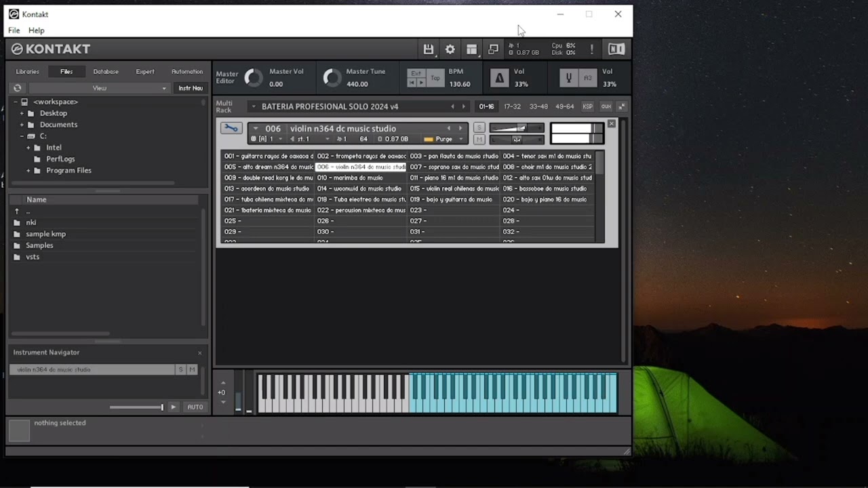
Task: Load next instrument arrow for violin n364
Action: pos(460,128)
